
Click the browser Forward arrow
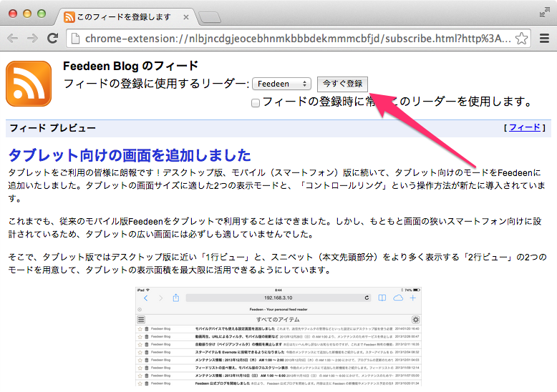coord(33,39)
